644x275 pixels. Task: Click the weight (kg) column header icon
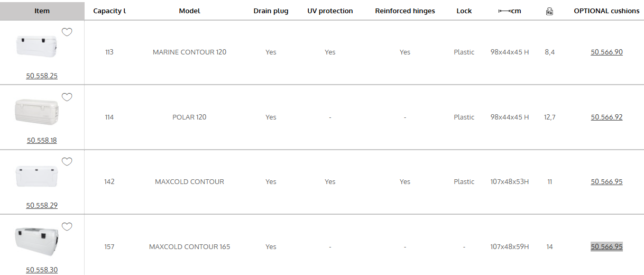pos(549,11)
